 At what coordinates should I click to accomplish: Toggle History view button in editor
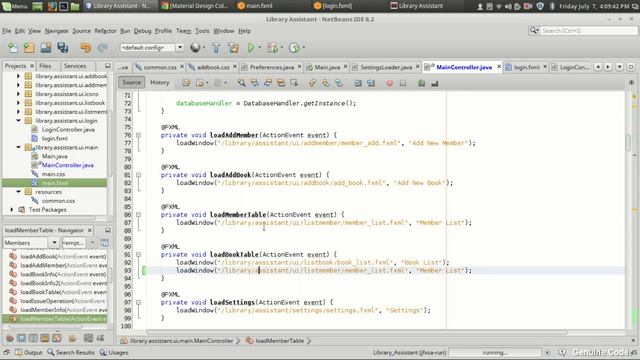[160, 82]
